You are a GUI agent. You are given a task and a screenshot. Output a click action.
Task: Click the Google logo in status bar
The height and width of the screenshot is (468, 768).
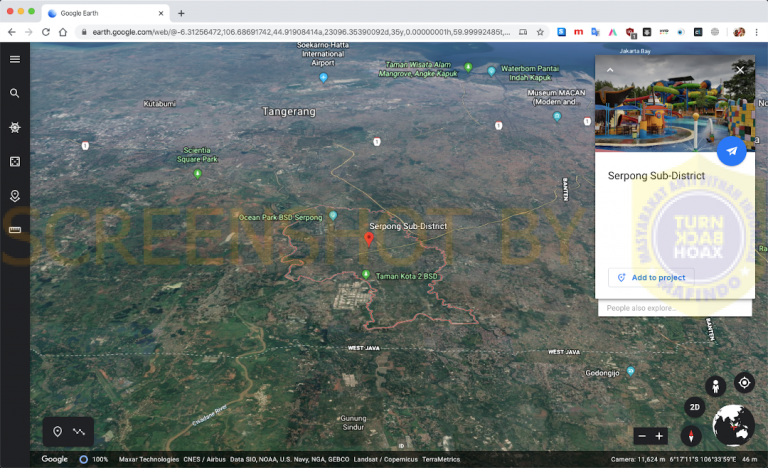54,459
